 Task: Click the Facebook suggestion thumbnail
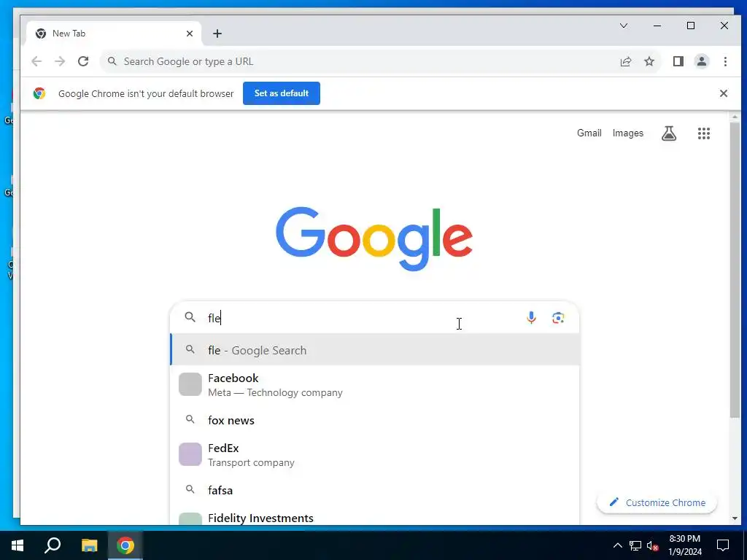coord(190,384)
